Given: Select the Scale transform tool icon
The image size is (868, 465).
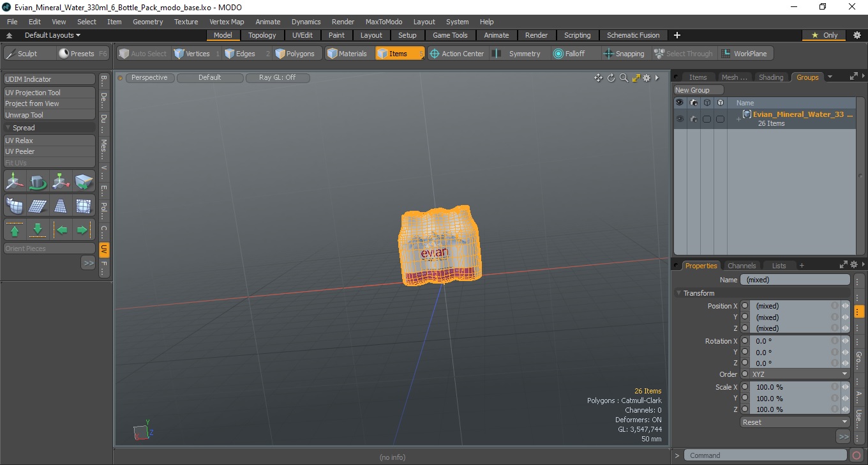Looking at the screenshot, I should point(61,182).
